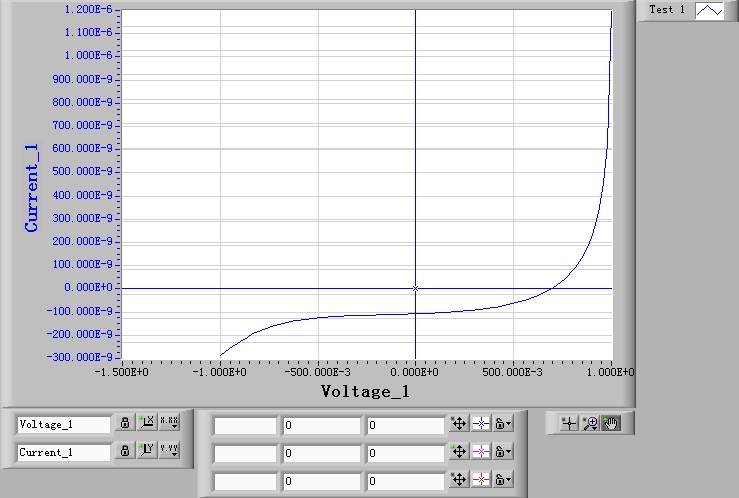Click the -500.000E-3 X-axis tick label

click(317, 372)
